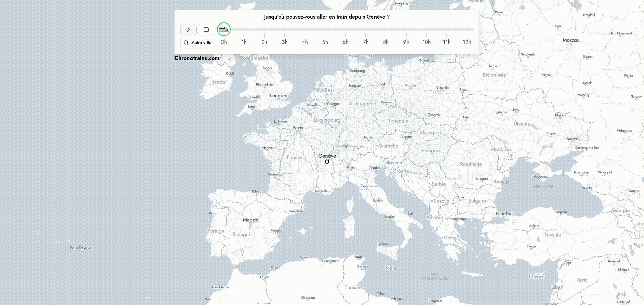Jump to the 1h timeline mark
The image size is (644, 305).
tap(244, 42)
